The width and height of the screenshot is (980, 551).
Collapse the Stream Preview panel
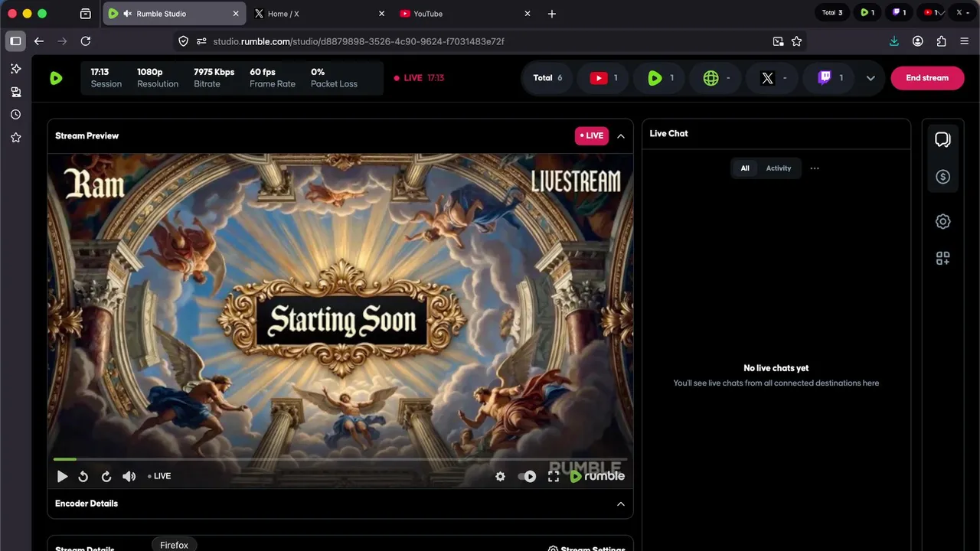click(621, 136)
